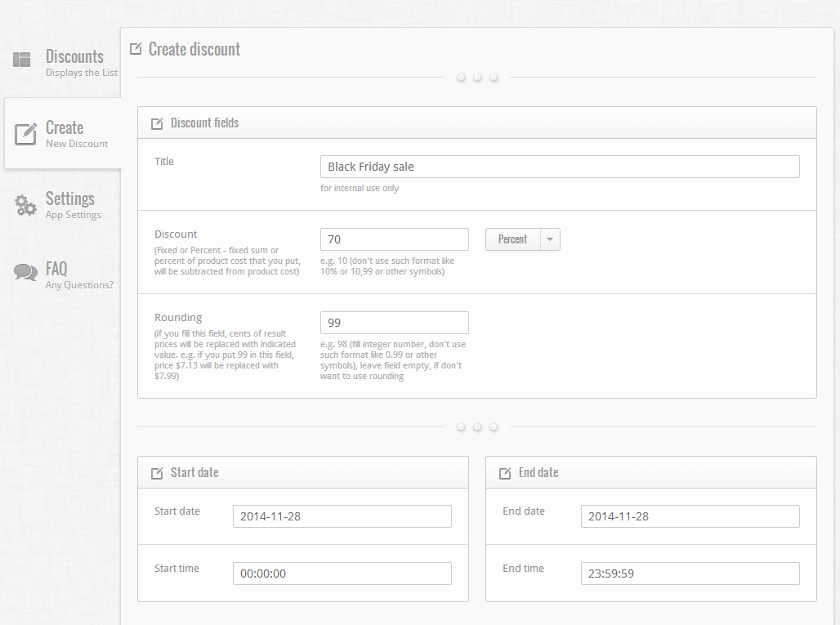Click the FAQ speech bubbles icon
This screenshot has width=840, height=625.
[x=25, y=273]
